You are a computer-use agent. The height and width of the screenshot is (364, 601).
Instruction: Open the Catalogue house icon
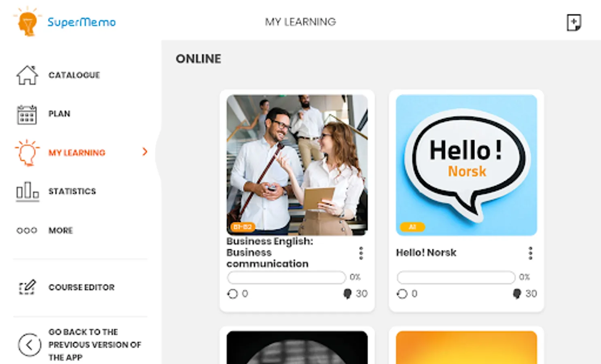point(27,75)
